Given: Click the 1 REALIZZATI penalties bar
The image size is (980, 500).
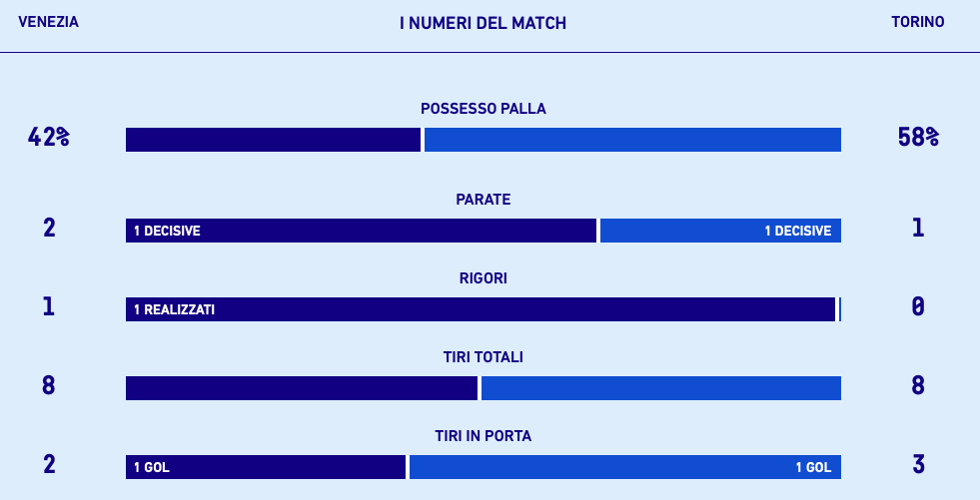Looking at the screenshot, I should [x=480, y=309].
